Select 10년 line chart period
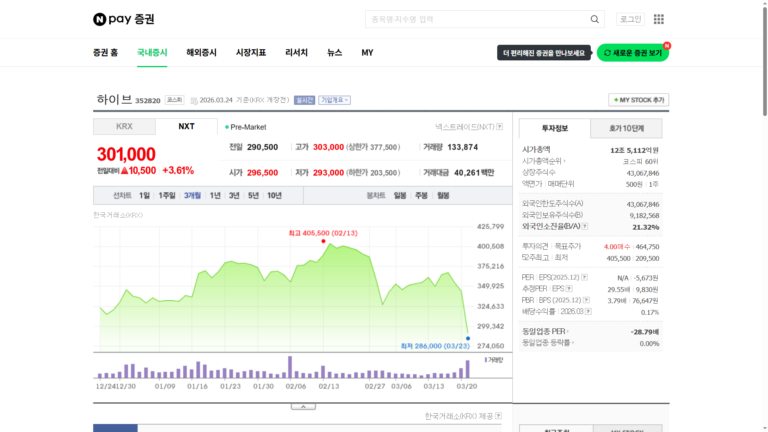This screenshot has width=768, height=432. (274, 195)
